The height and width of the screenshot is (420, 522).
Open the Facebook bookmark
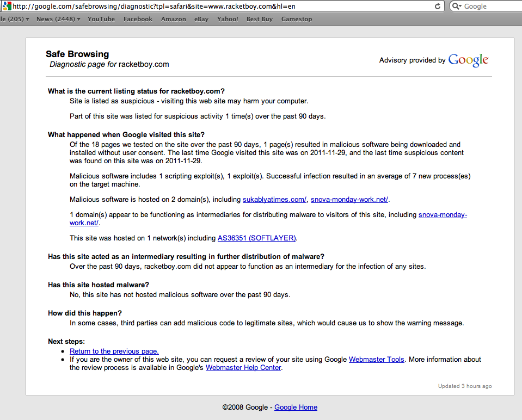(138, 19)
